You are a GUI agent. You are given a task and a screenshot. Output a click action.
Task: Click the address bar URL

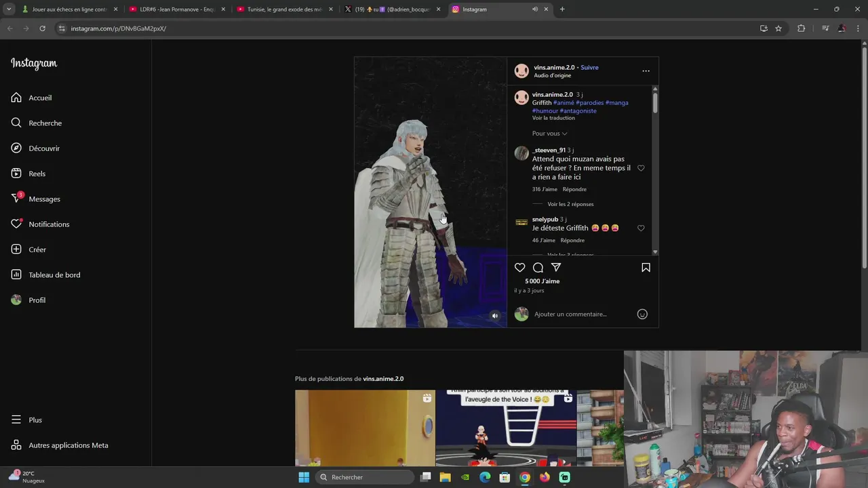click(118, 28)
